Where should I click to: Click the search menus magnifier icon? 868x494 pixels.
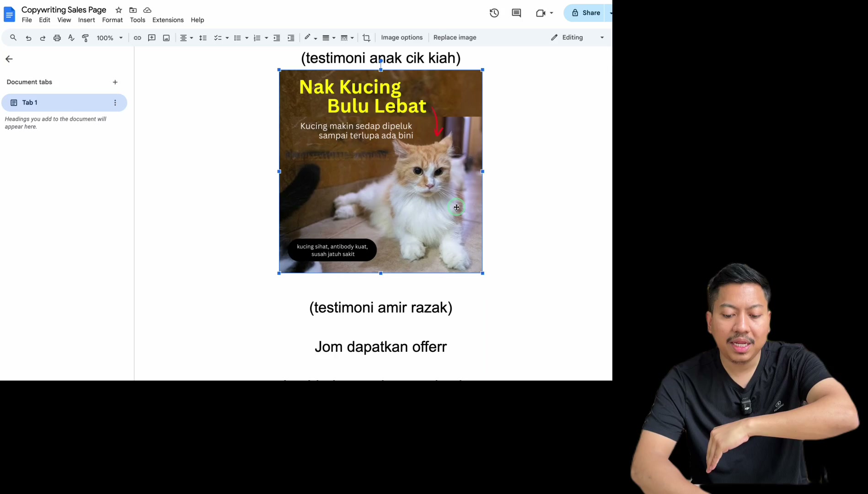click(13, 38)
